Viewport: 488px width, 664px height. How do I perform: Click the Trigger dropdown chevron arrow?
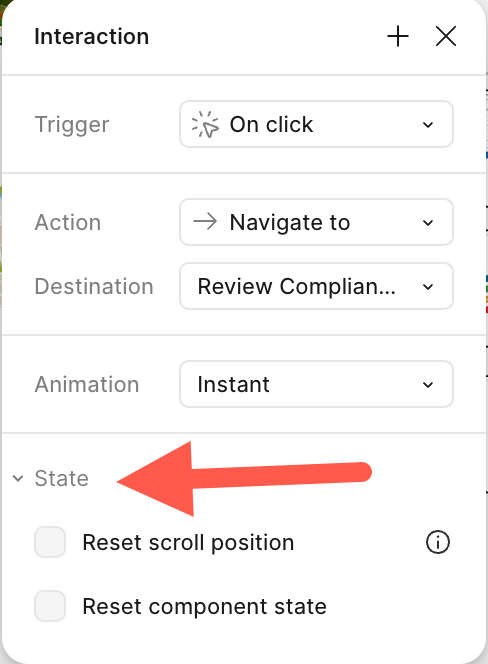point(428,125)
